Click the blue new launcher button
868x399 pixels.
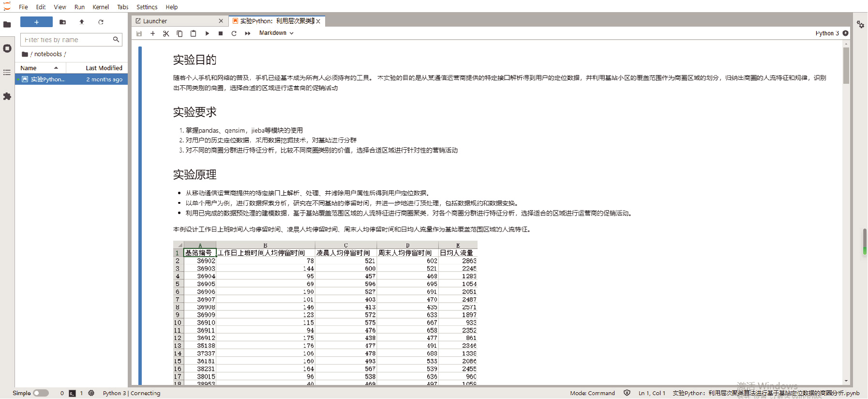36,22
